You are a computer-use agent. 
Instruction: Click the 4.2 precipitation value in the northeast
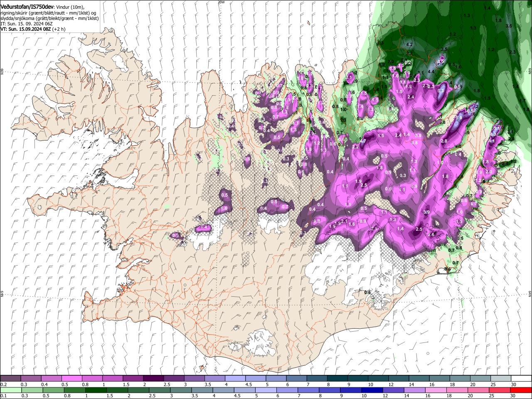409,44
